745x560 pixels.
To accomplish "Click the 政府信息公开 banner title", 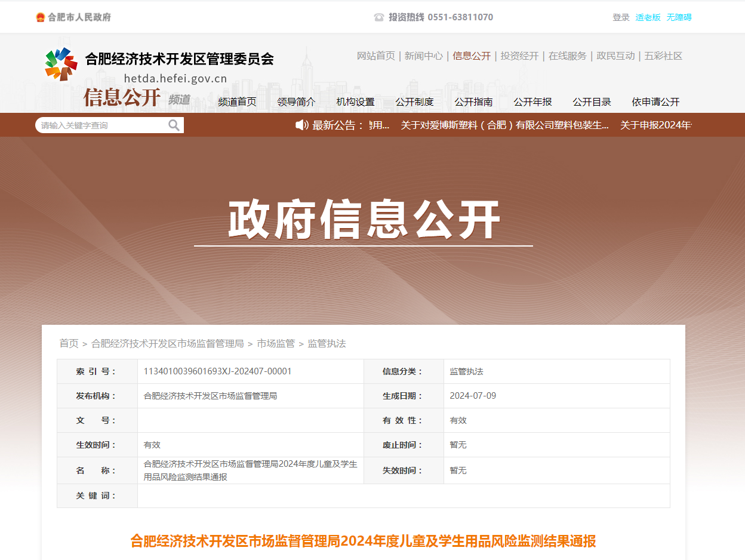I will point(364,220).
